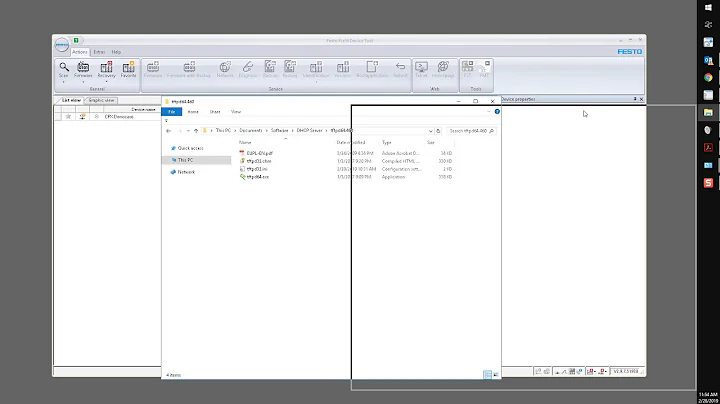Open the Explorer Home tab
The image size is (720, 404).
point(193,112)
